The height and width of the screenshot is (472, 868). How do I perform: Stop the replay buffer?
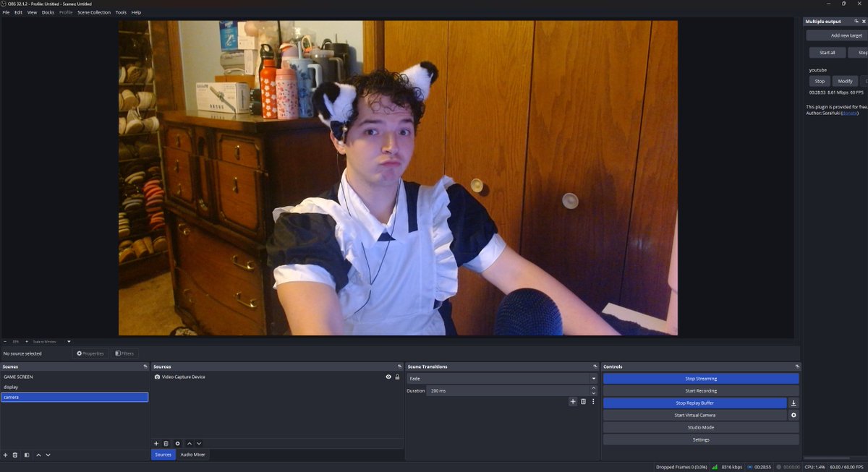694,403
